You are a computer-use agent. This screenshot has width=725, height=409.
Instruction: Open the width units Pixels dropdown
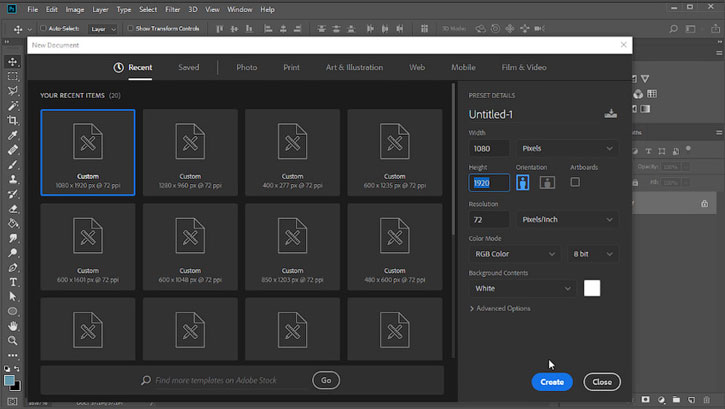[x=567, y=148]
